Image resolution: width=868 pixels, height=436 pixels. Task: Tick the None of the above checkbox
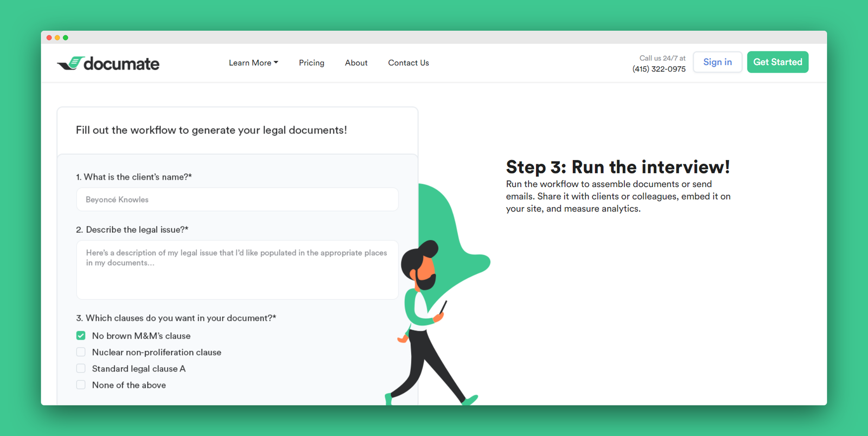click(x=81, y=384)
